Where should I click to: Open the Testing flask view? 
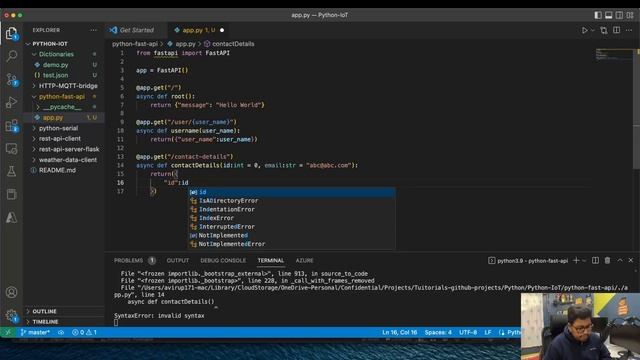pos(11,171)
